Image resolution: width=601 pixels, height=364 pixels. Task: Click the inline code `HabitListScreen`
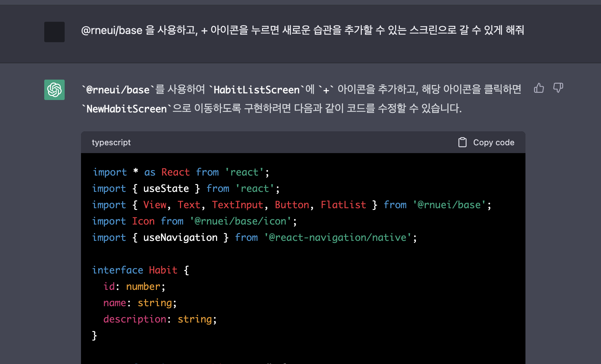257,90
